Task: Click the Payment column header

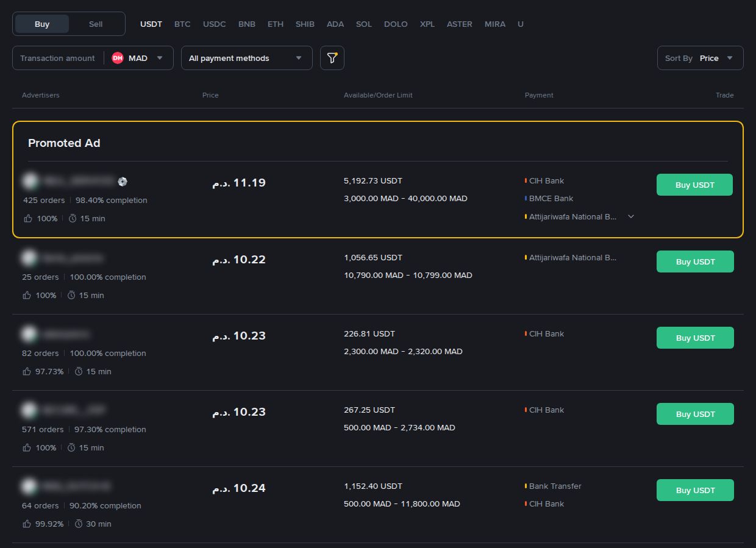Action: pos(539,95)
